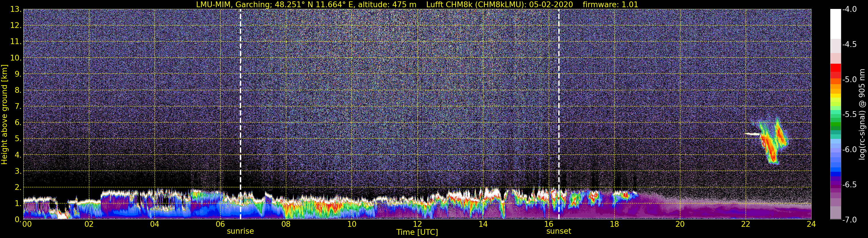Click the height axis tick label '4.'
The image size is (868, 238).
click(18, 155)
